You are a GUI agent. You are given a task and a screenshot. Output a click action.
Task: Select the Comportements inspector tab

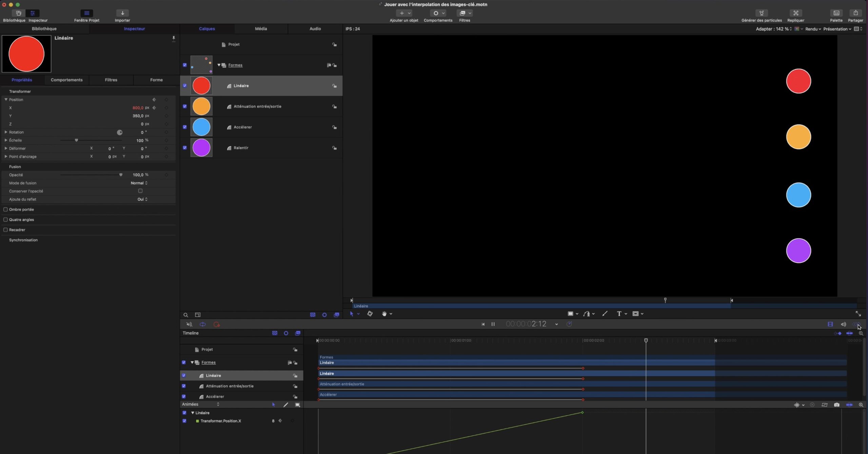click(x=66, y=80)
